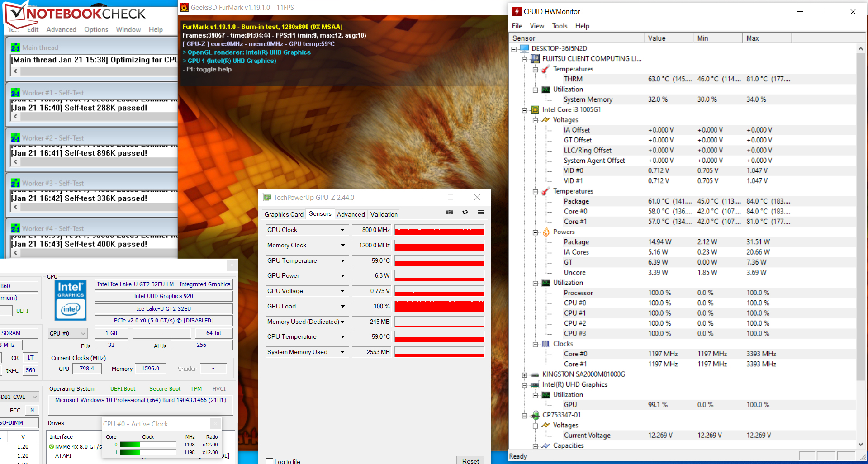Click the FurMark title bar icon
The image size is (868, 464).
point(184,7)
